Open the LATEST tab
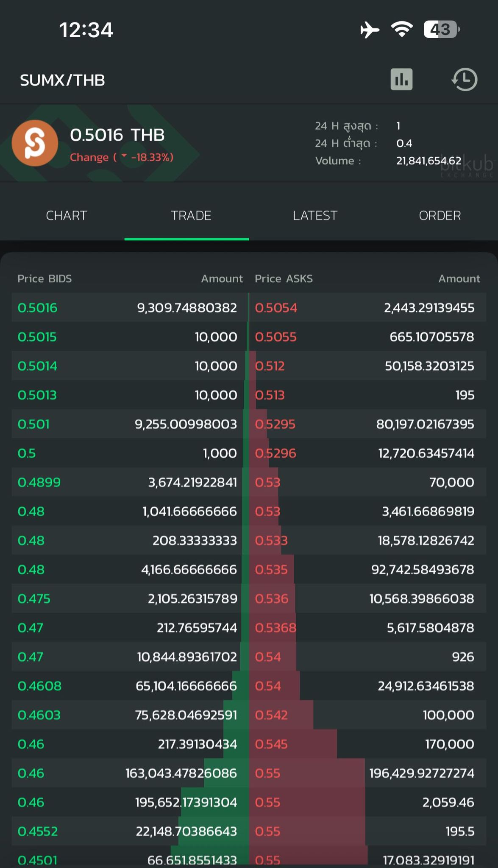Screen dimensions: 498x868 315,216
